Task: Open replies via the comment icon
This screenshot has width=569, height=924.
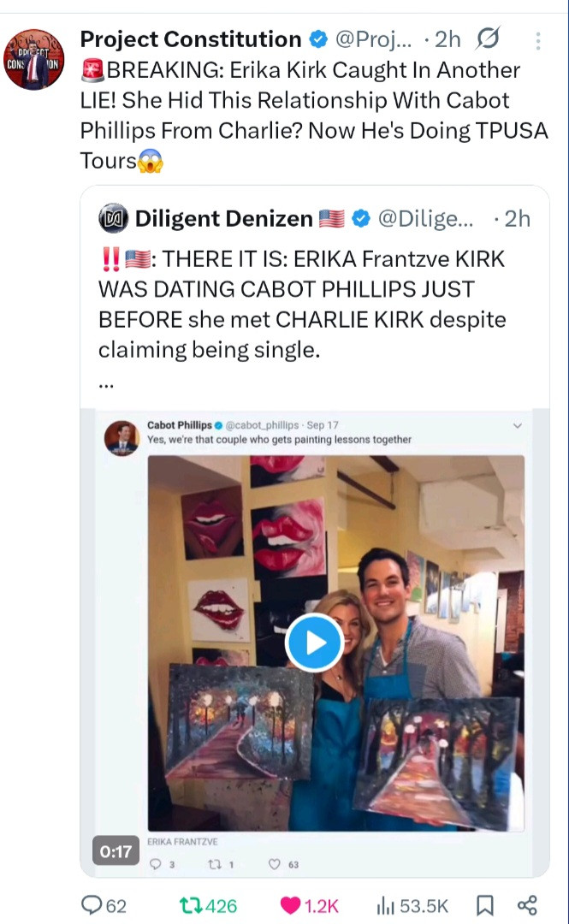Action: pos(92,905)
